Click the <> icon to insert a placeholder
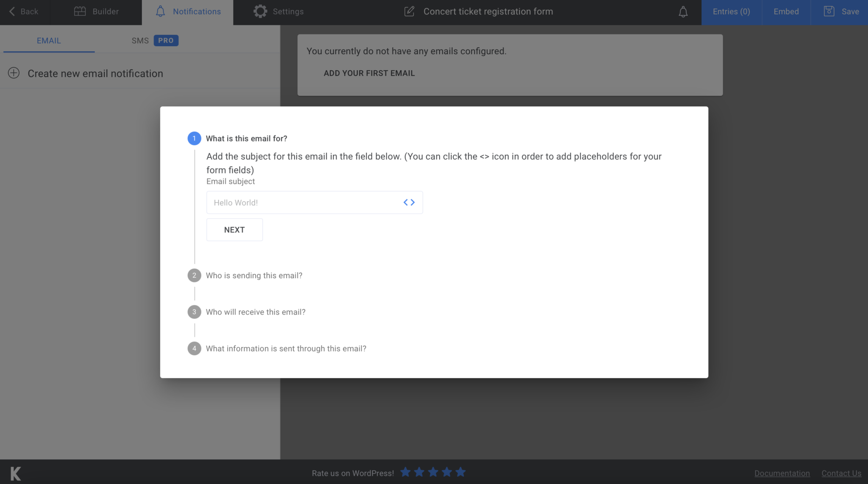Screen dimensions: 868x484 coord(409,202)
